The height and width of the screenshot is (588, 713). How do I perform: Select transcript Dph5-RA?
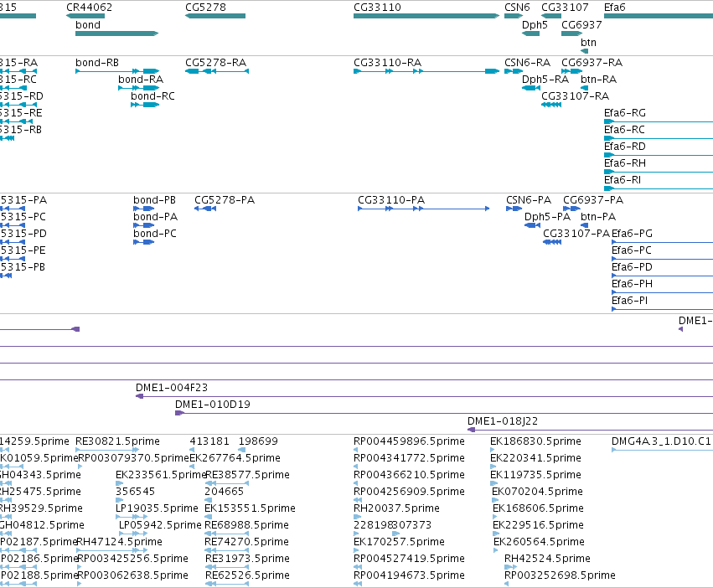pos(531,88)
